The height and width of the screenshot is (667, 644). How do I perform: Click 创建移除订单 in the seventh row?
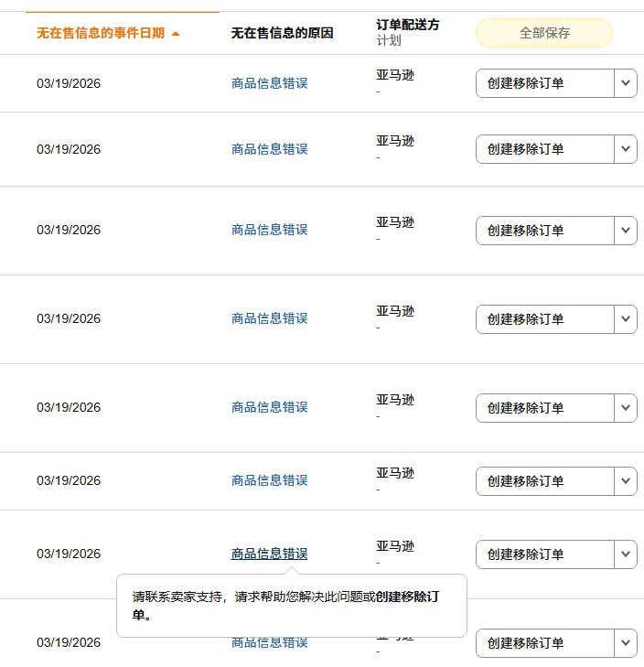(544, 554)
